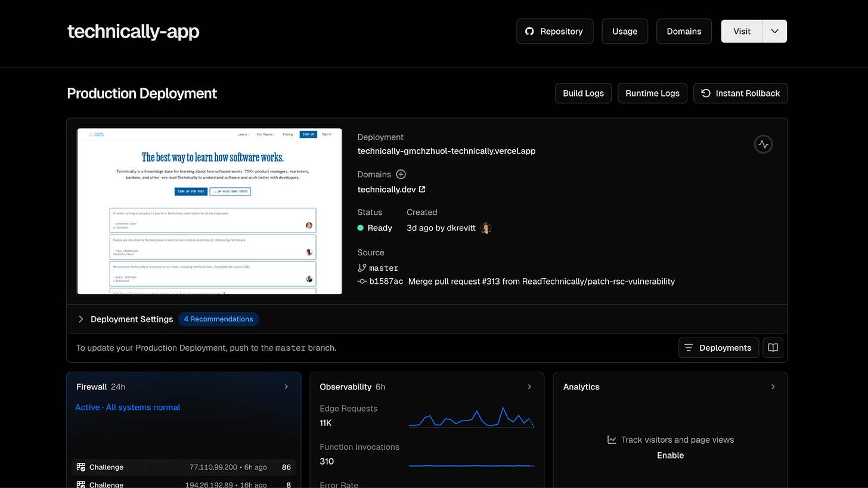The image size is (868, 488).
Task: Select Challenge row for 77.110.99.200
Action: pyautogui.click(x=184, y=467)
